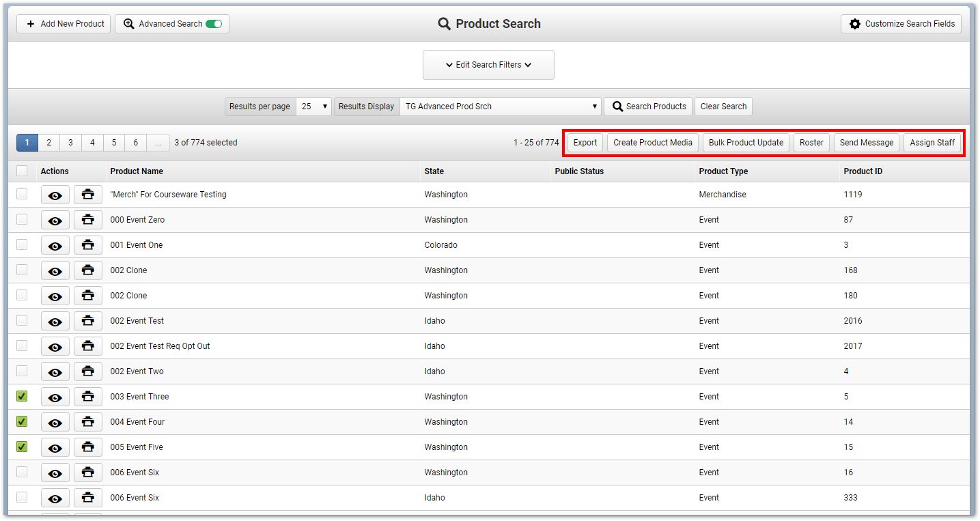View 001 Event One with its eye icon
980x521 pixels.
coord(55,246)
